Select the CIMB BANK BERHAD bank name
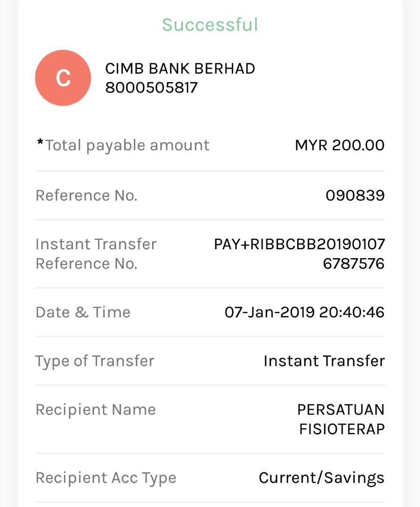This screenshot has height=507, width=420. pos(180,69)
